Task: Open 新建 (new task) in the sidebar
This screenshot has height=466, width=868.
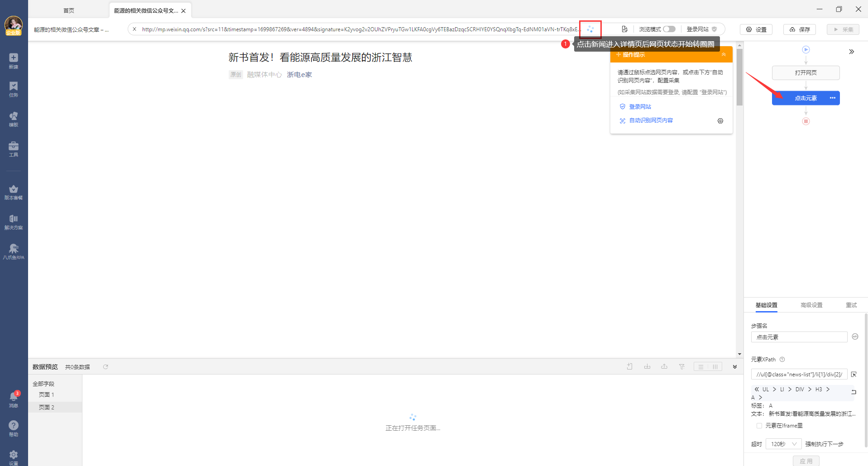Action: [x=14, y=61]
